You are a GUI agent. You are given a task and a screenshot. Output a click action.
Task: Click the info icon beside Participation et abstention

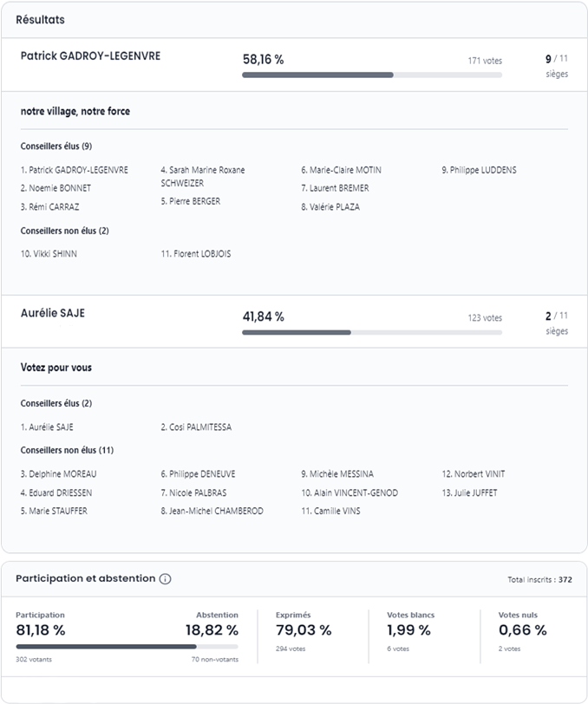tap(166, 579)
